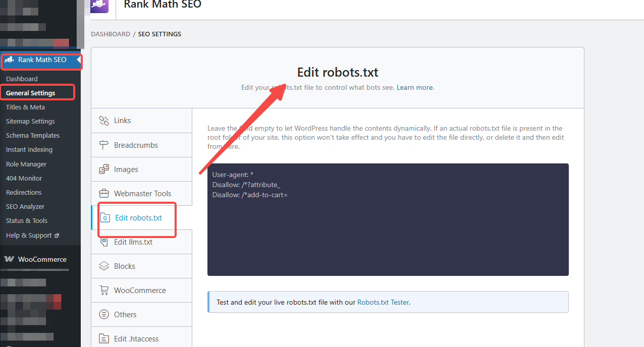Click the Others tab list icon
Screen dimensions: 644x347
(x=104, y=314)
